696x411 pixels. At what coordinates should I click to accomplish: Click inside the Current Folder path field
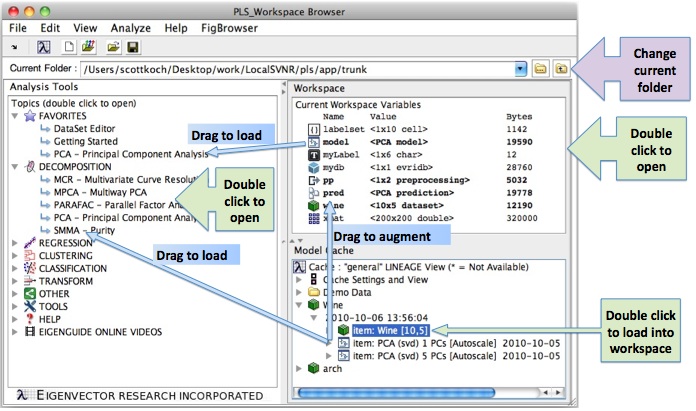300,69
